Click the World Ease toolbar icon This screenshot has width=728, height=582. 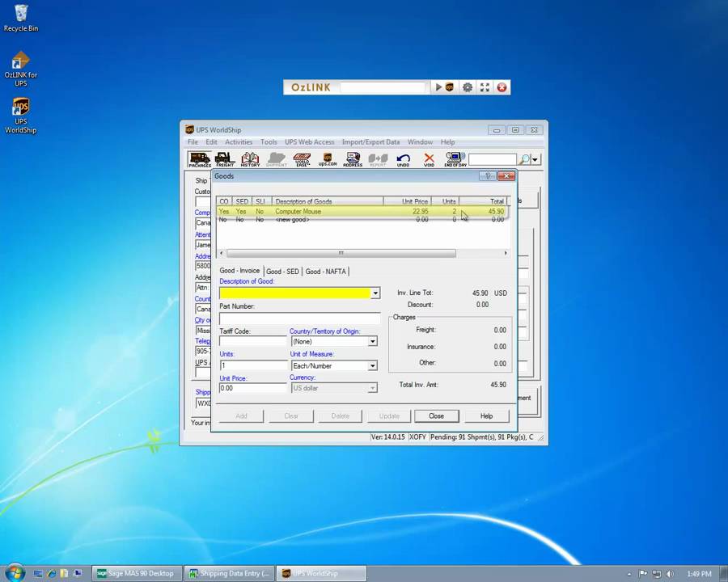tap(302, 159)
